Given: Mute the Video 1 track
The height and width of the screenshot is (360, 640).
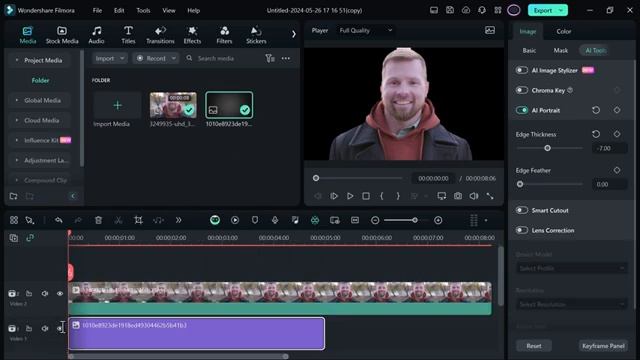Looking at the screenshot, I should 45,328.
